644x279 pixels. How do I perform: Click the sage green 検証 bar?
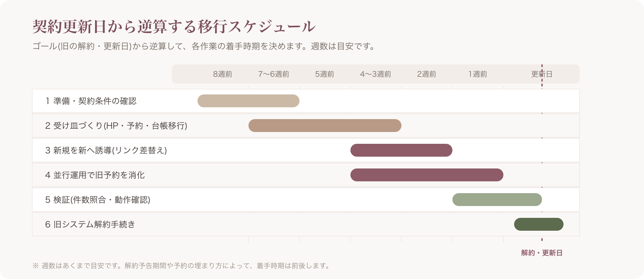(497, 200)
